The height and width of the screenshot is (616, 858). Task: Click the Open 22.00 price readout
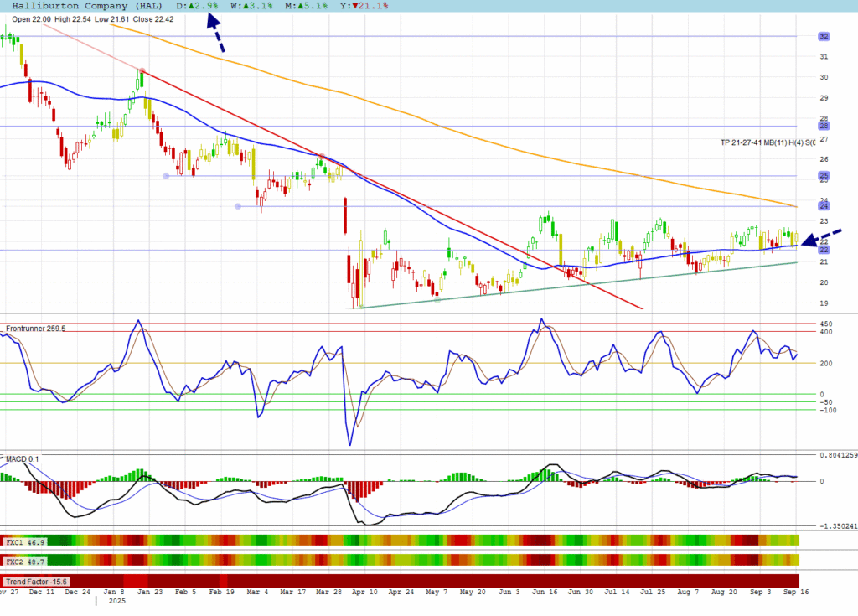tap(31, 19)
